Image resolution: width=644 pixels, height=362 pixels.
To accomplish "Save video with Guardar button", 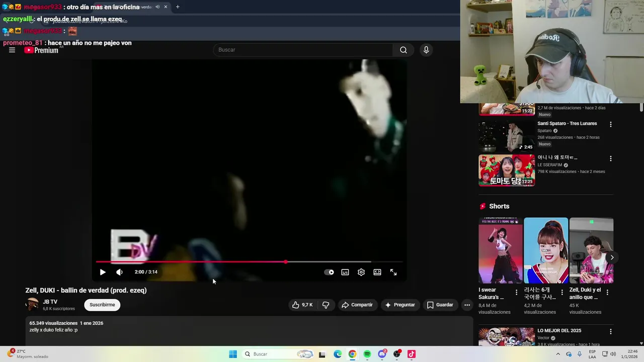I will click(x=440, y=305).
